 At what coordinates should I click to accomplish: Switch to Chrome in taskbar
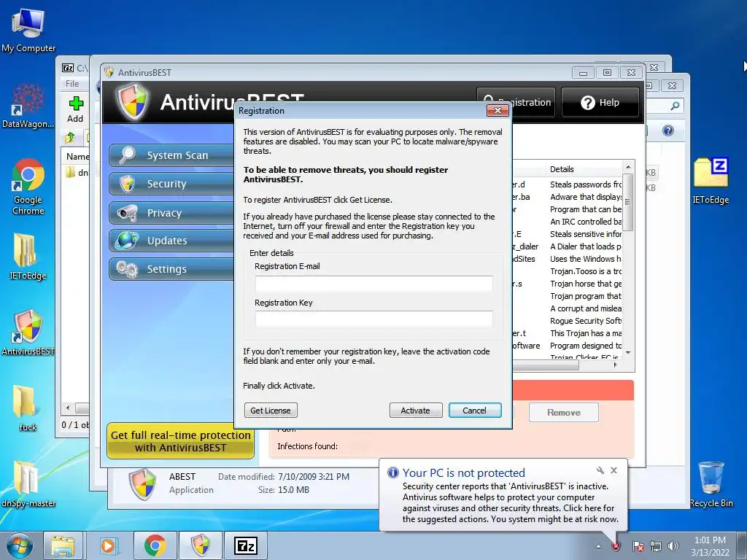[155, 545]
